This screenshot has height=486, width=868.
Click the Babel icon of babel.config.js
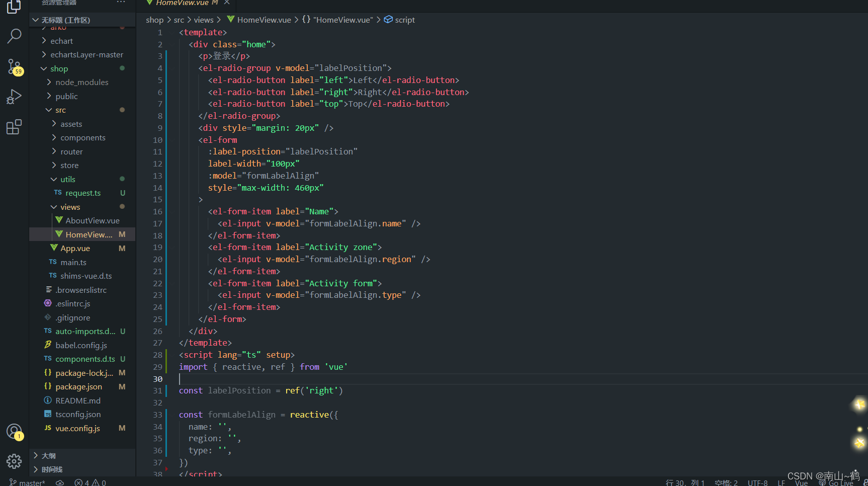(48, 345)
